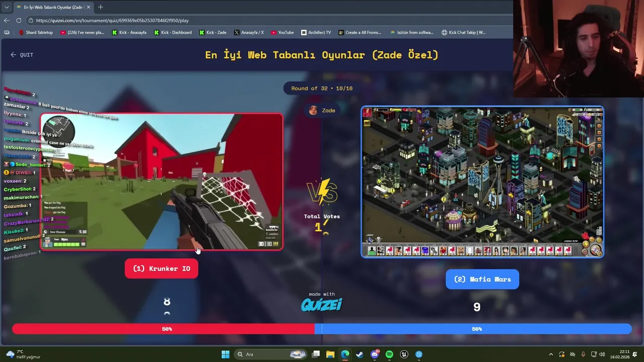Open Unreal Engine from the taskbar
The width and height of the screenshot is (644, 362).
click(404, 354)
